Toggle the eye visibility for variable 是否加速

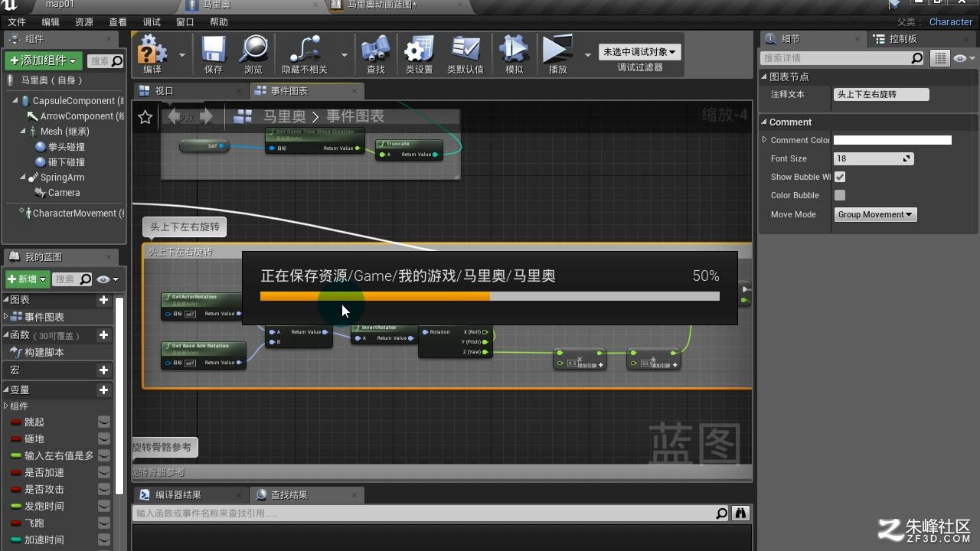pyautogui.click(x=104, y=473)
